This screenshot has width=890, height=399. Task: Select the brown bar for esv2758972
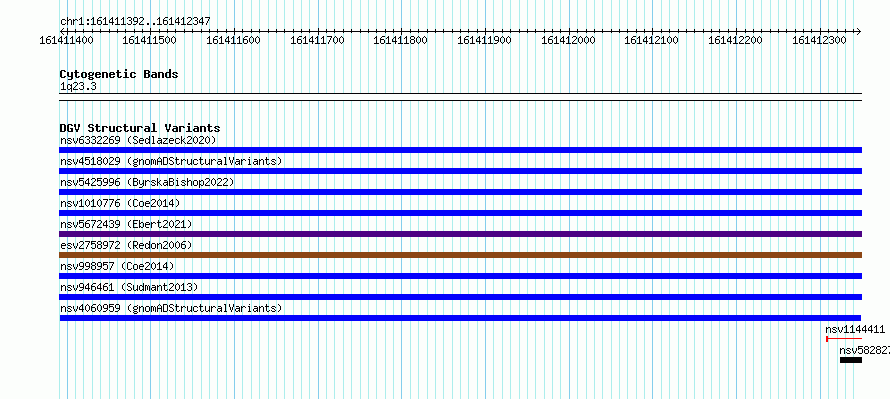[461, 255]
